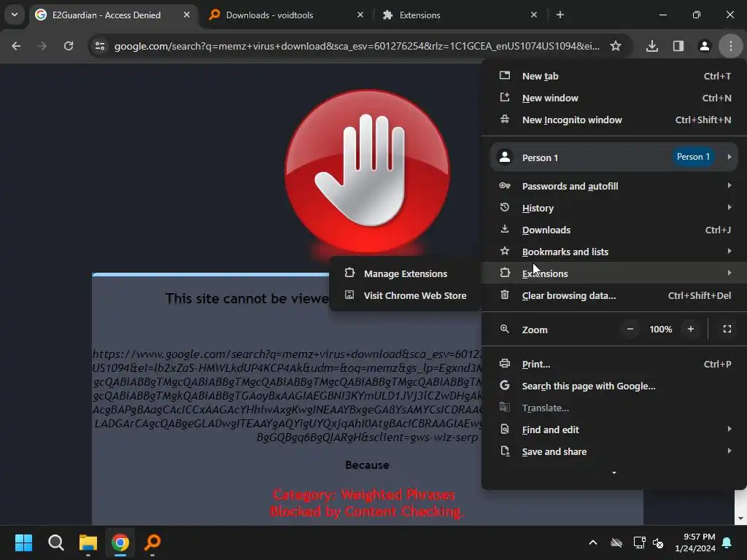The height and width of the screenshot is (560, 747).
Task: Open the downloads toolbar icon
Action: 652,46
